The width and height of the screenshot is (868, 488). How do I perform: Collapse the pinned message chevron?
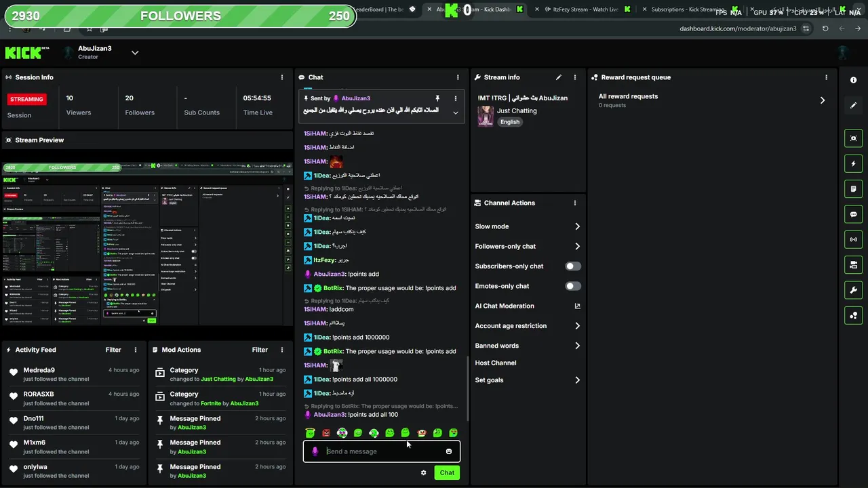(456, 113)
